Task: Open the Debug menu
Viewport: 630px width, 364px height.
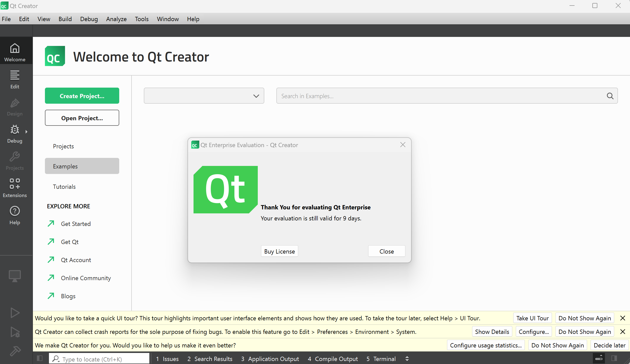Action: [89, 19]
